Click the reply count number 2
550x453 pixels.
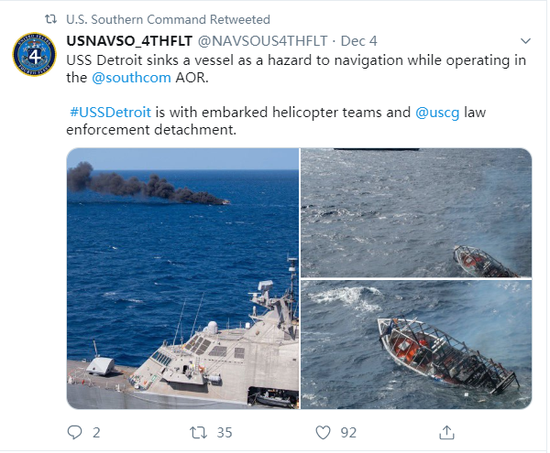96,433
